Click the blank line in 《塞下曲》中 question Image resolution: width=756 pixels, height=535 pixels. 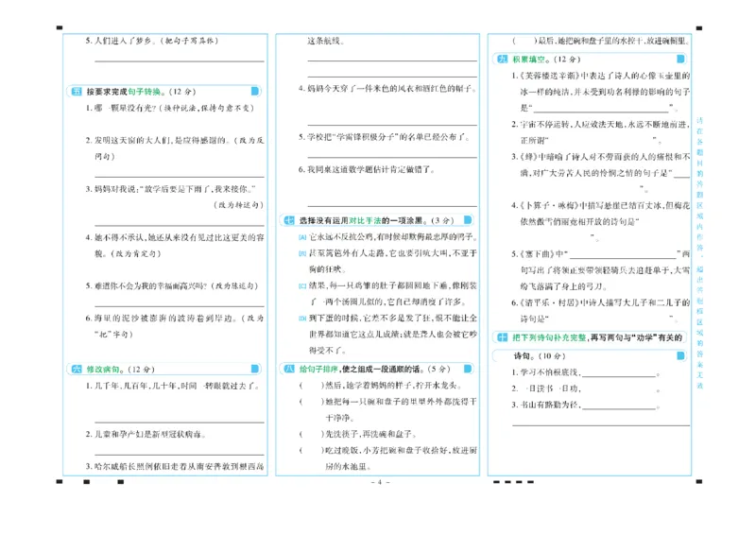623,256
